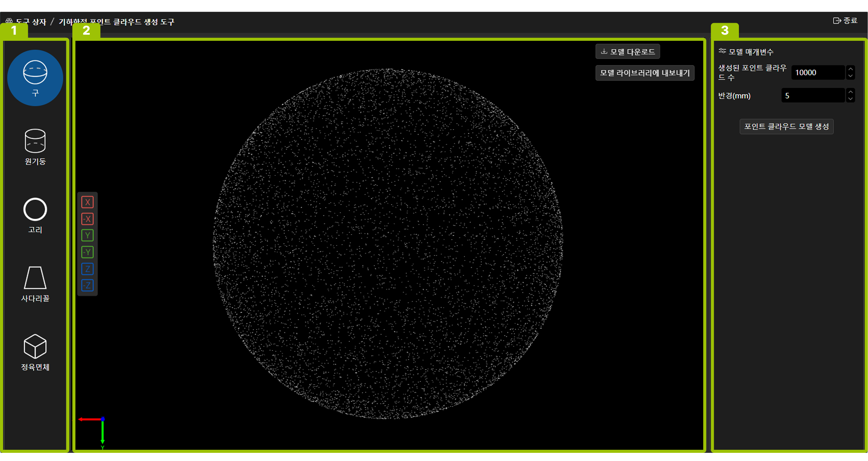Switch view to the -Z axis
Image resolution: width=868 pixels, height=461 pixels.
[87, 286]
